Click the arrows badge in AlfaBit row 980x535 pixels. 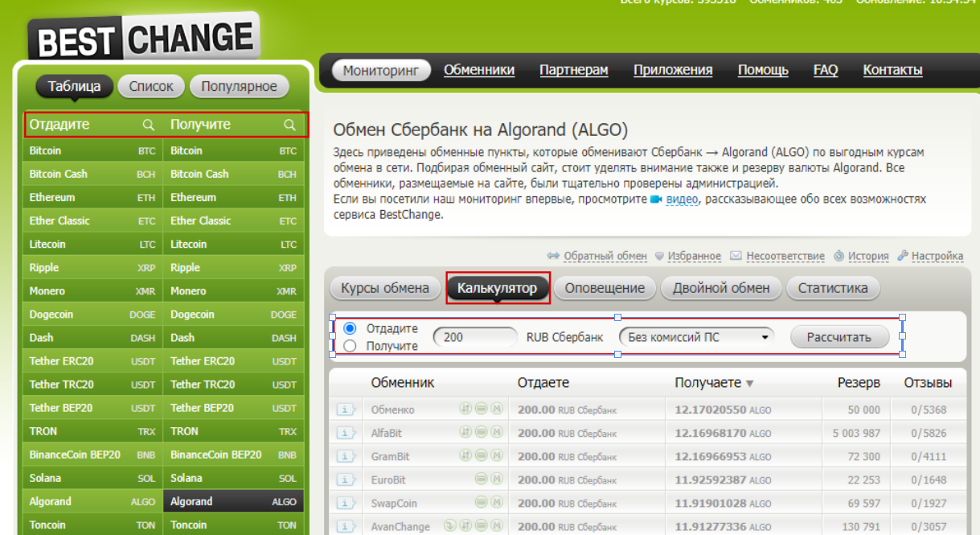pos(465,432)
